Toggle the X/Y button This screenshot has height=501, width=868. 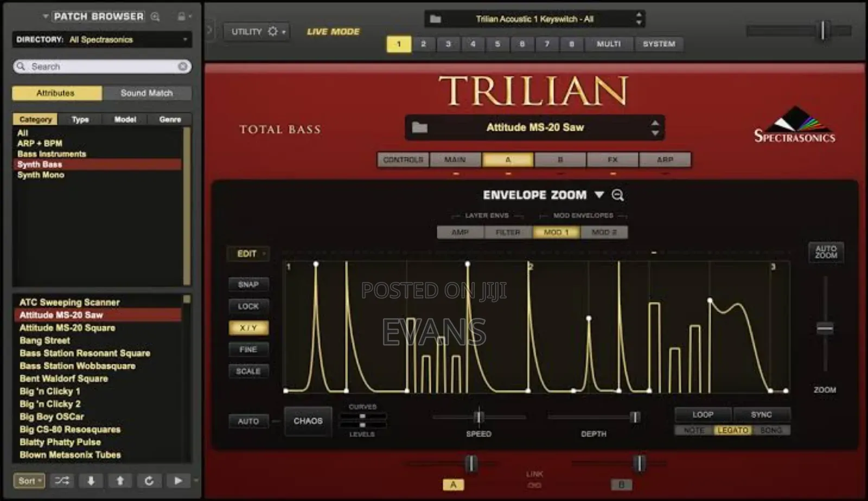click(248, 327)
